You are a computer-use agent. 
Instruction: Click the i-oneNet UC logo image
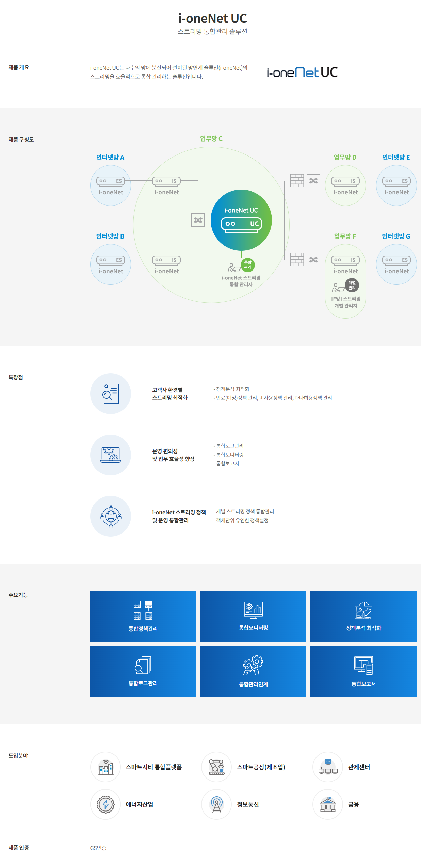(x=302, y=72)
